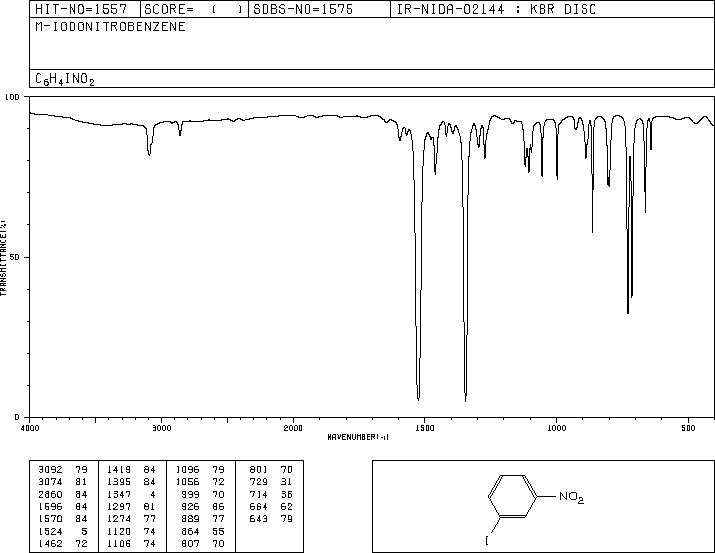
Task: Click the NO2 group label in structure
Action: tap(571, 497)
